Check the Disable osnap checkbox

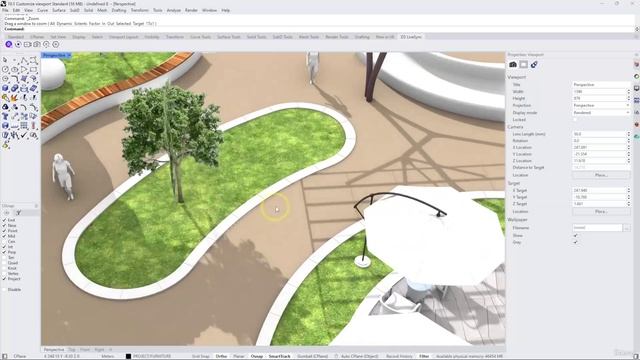4,289
